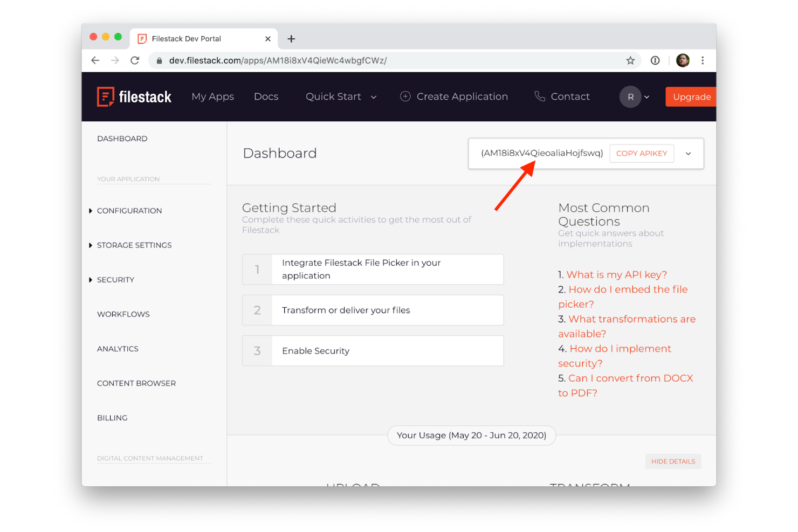Open Can I convert DOCX to PDF
Screen dimensions: 798x532
click(x=625, y=385)
